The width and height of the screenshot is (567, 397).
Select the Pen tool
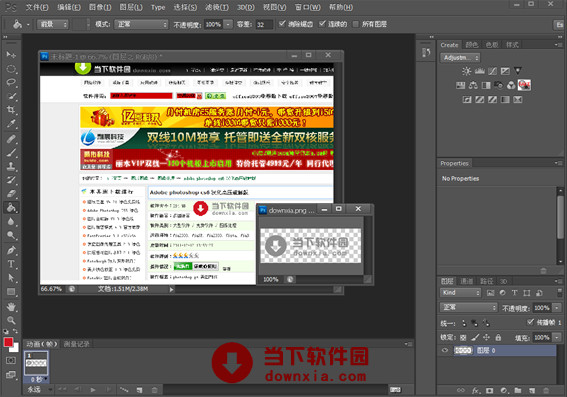pyautogui.click(x=11, y=250)
